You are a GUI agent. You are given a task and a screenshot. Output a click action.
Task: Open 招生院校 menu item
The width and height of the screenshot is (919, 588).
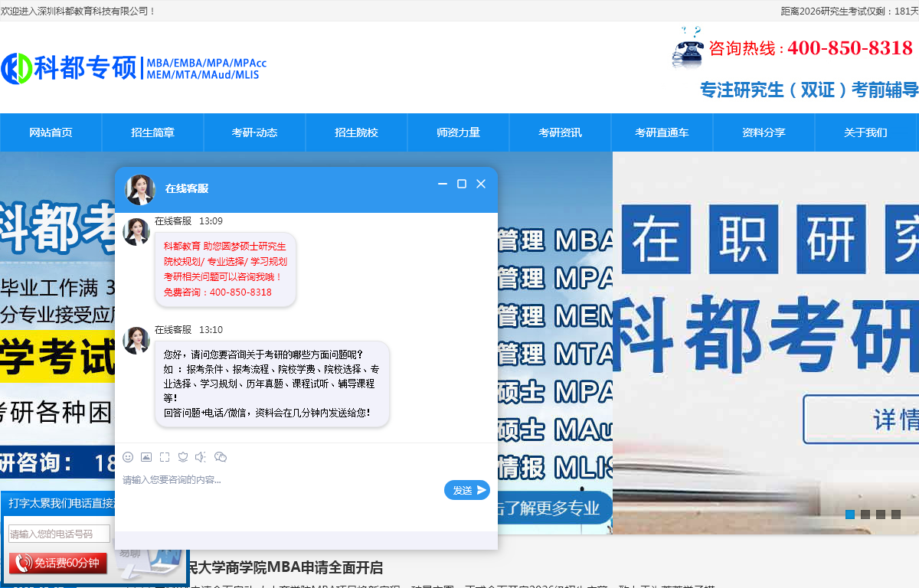coord(356,132)
